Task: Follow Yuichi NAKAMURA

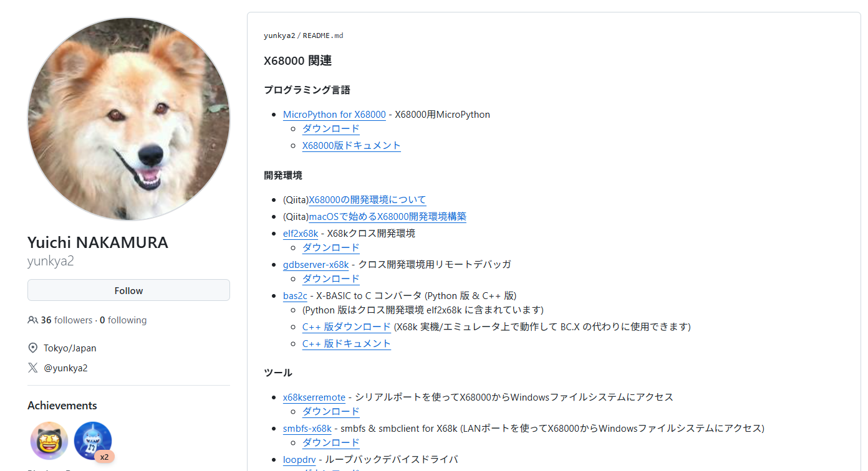Action: click(128, 290)
